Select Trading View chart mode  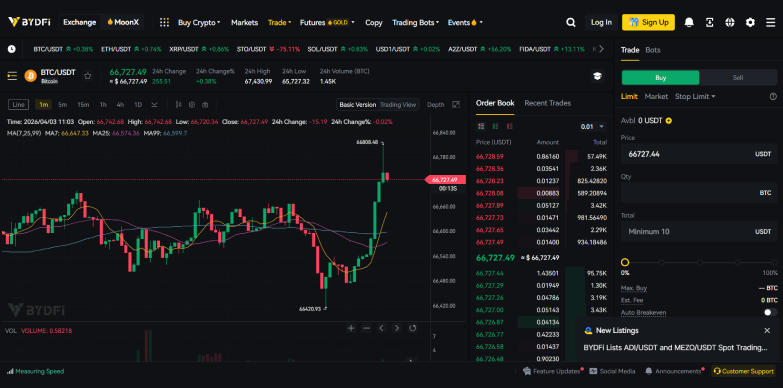(x=398, y=104)
